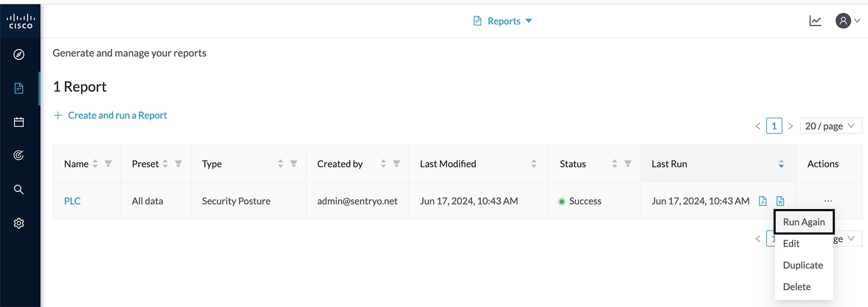Screen dimensions: 868x307
Task: Open the PLC report link
Action: click(72, 201)
